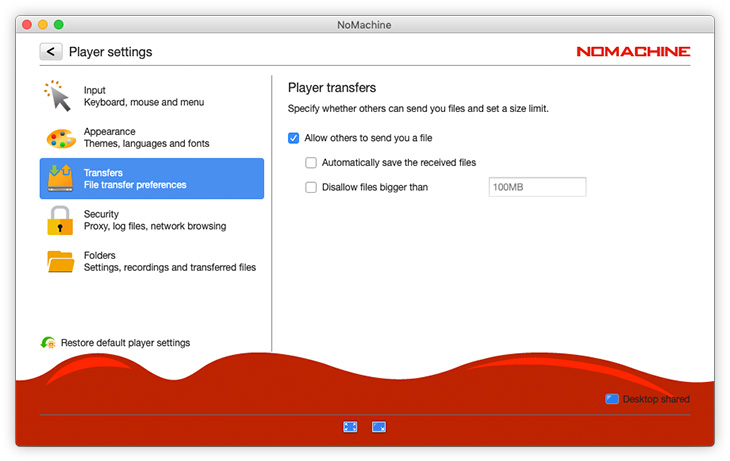Toggle fullscreen mode icon at bottom

(x=350, y=426)
